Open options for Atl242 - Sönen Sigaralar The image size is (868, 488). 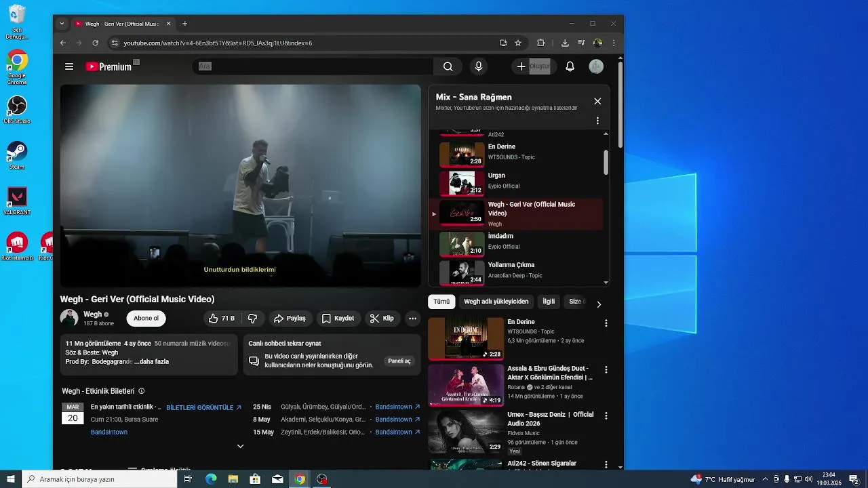[x=606, y=464]
